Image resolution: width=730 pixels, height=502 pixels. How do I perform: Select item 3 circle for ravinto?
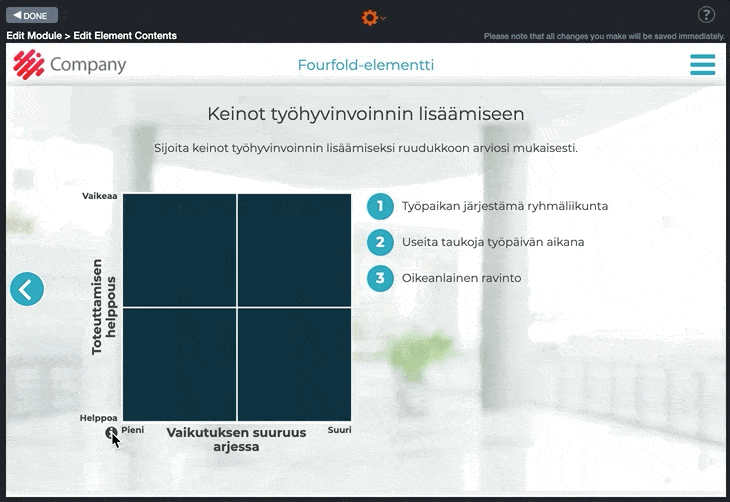(380, 278)
